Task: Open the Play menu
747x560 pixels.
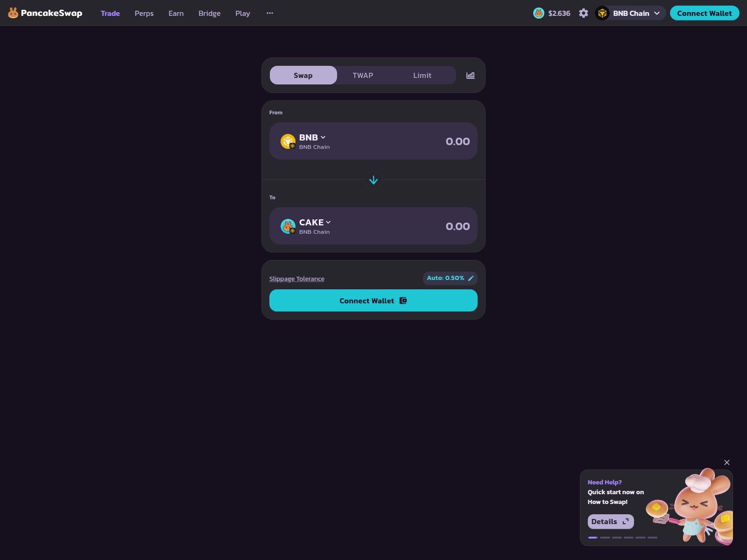Action: point(242,13)
